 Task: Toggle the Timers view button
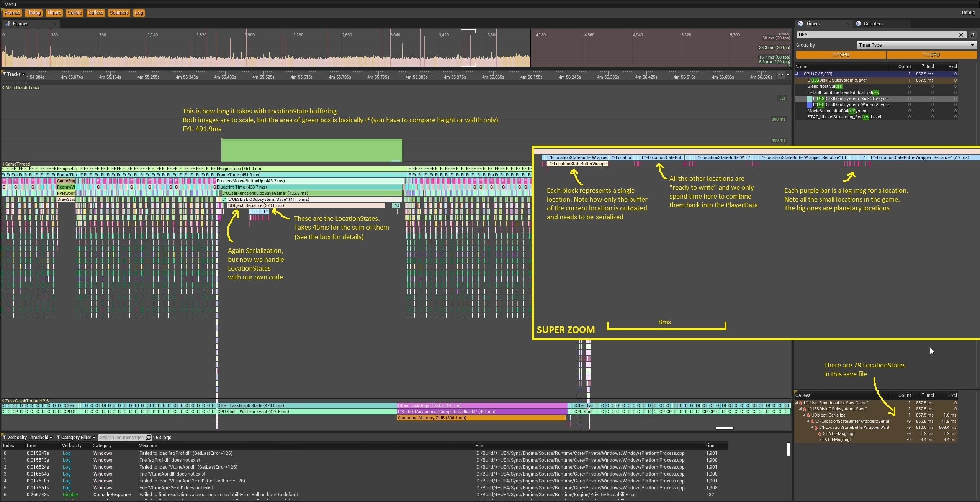pyautogui.click(x=54, y=13)
